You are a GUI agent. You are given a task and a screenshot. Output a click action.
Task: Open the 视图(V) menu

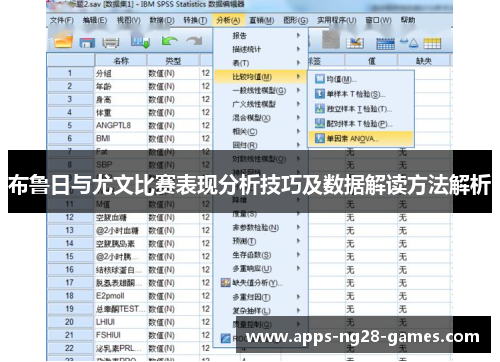pos(128,20)
